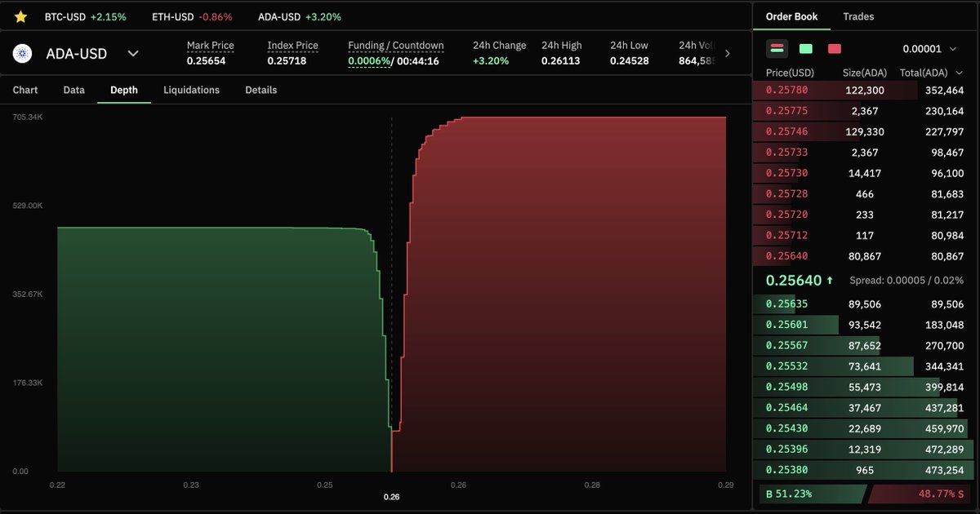
Task: Switch to the Data tab
Action: (x=73, y=90)
